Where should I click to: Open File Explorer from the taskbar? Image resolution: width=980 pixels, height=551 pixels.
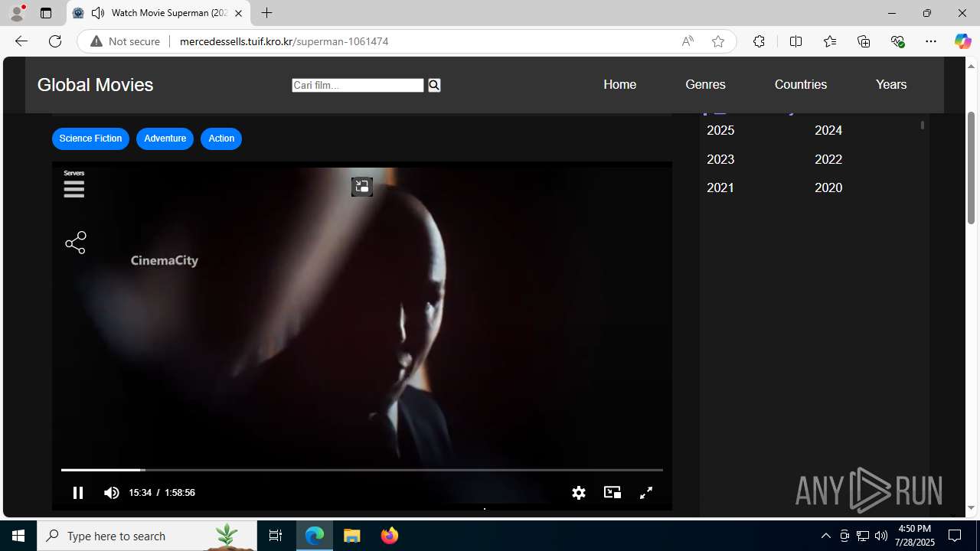click(352, 536)
